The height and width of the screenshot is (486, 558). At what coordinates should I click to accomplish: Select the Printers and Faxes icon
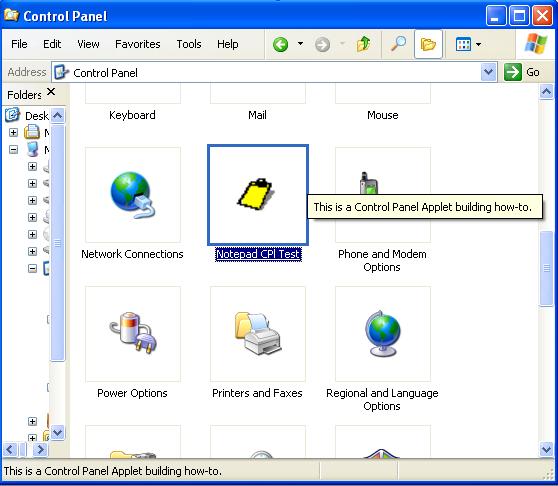258,334
